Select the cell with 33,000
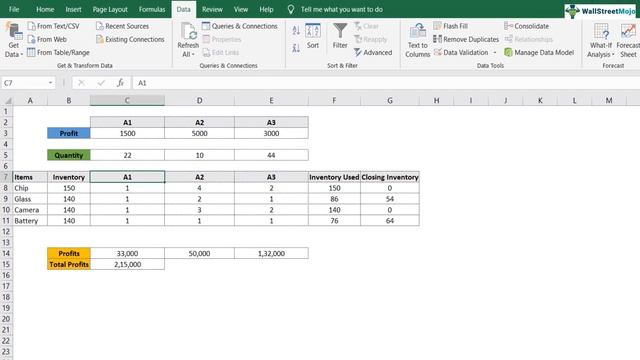 [127, 253]
